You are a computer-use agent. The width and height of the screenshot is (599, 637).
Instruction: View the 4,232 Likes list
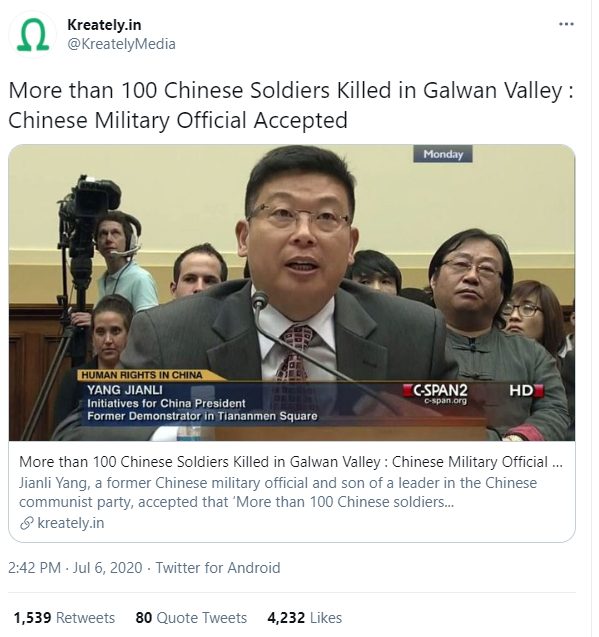click(305, 618)
